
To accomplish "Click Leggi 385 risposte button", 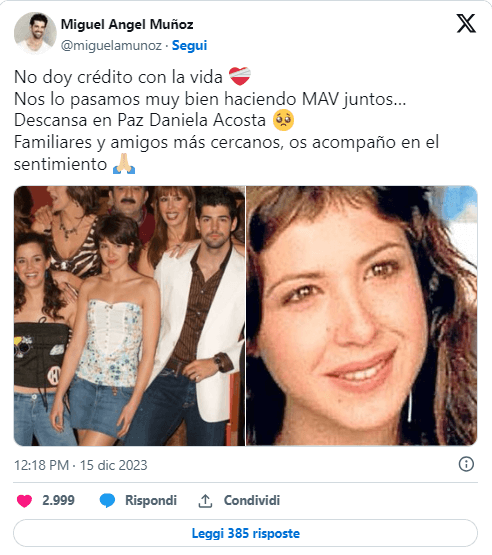I will tap(246, 533).
